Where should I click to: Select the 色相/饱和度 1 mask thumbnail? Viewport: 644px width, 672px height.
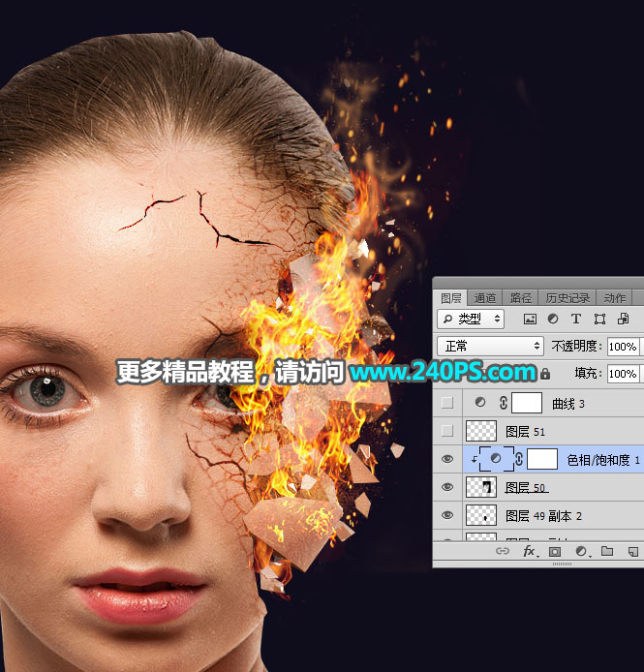[542, 459]
